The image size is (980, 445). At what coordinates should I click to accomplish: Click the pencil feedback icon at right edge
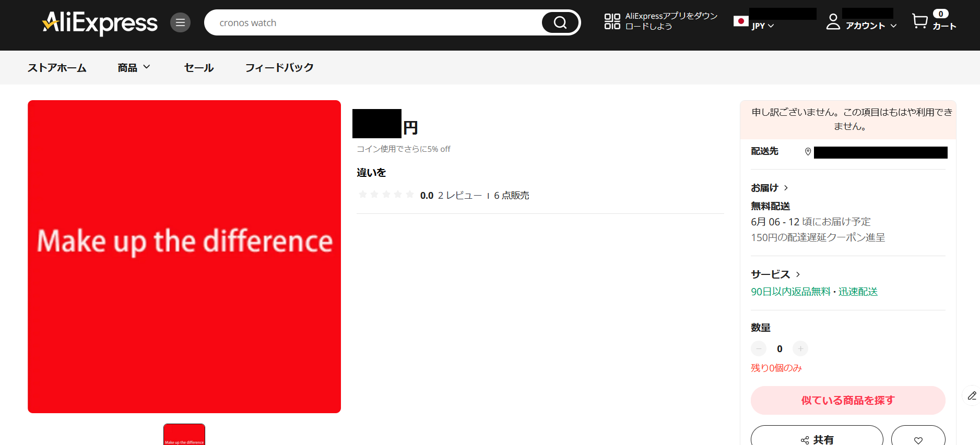coord(972,395)
